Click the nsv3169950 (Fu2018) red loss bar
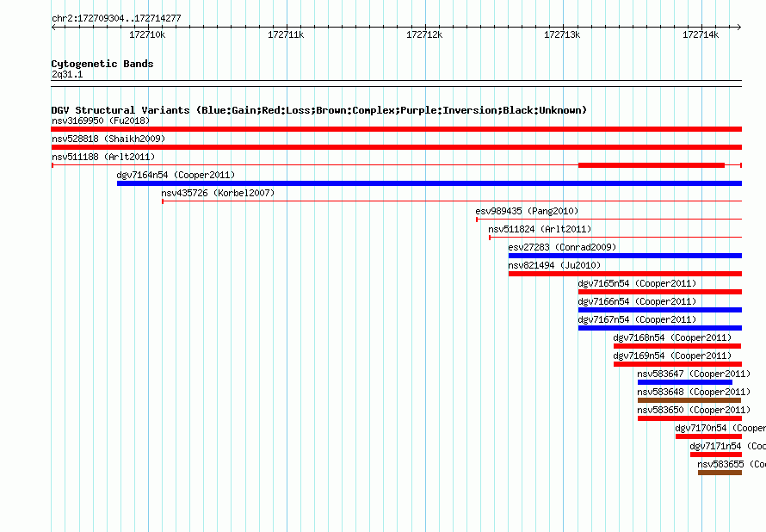Viewport: 766px width, 532px height. 396,129
